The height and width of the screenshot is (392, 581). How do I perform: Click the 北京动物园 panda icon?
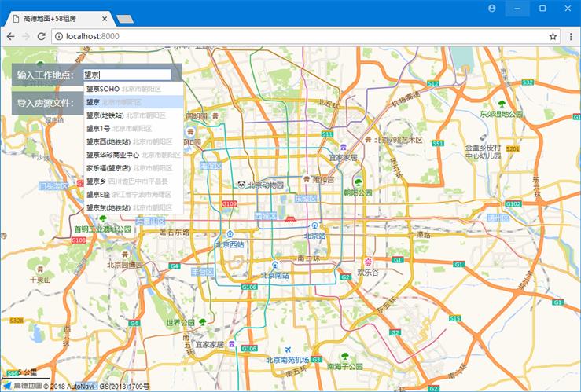coord(241,185)
